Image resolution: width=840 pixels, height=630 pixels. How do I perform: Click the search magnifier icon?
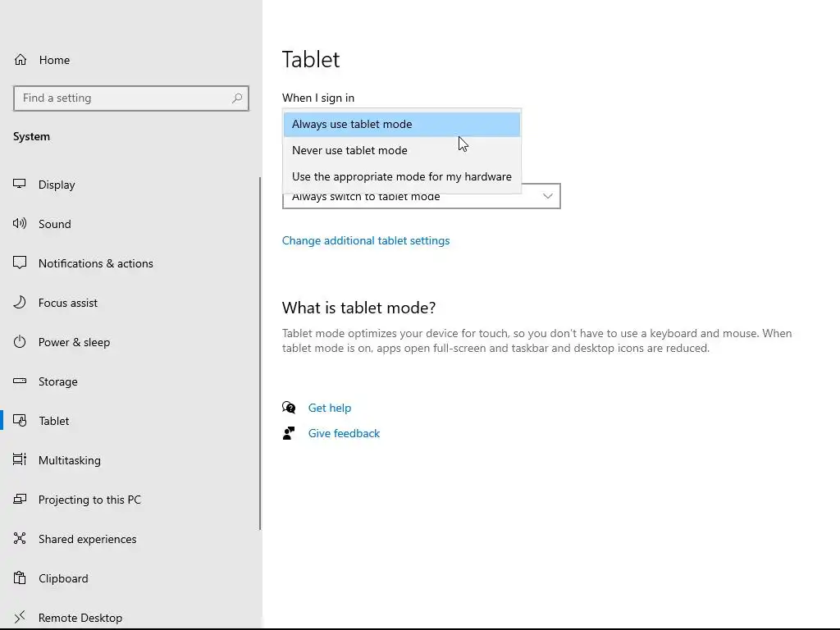click(x=237, y=98)
